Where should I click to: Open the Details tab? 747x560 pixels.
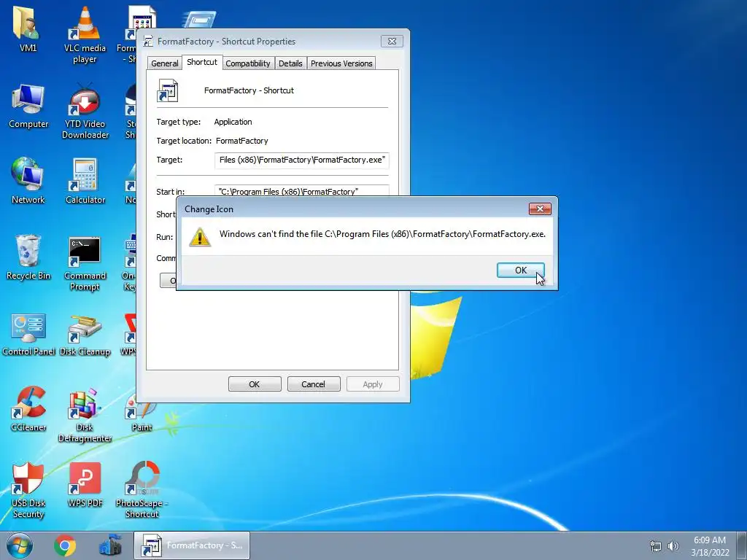pos(290,63)
